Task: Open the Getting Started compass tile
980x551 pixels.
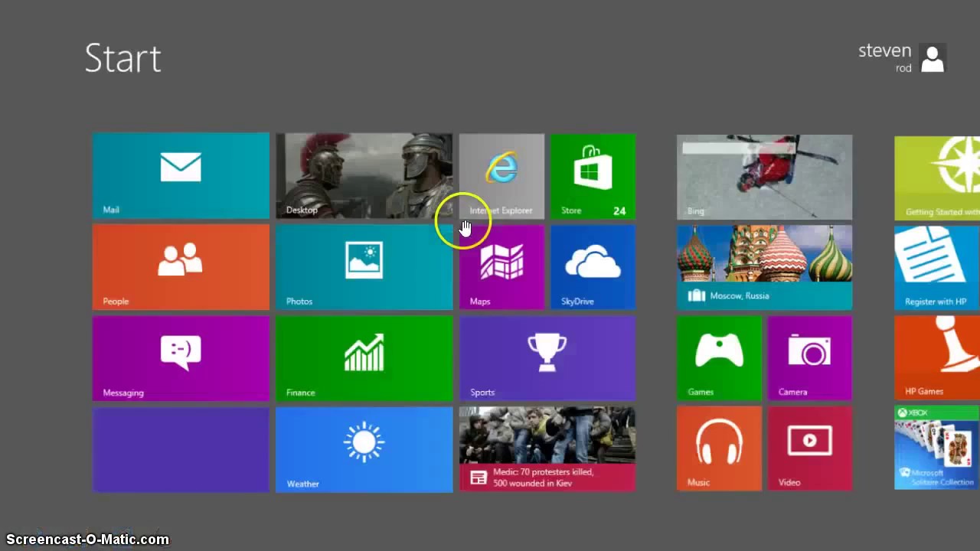Action: [937, 178]
